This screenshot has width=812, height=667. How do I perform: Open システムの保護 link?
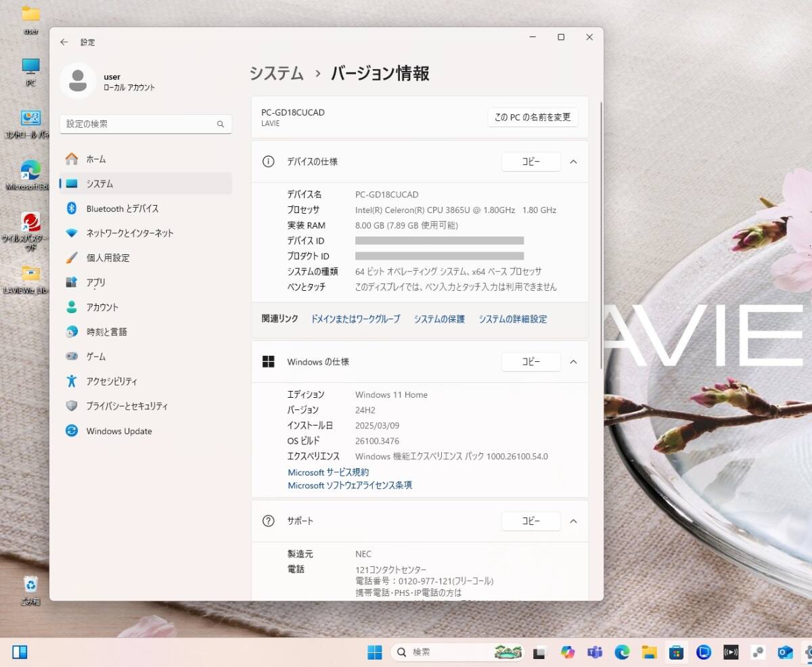click(x=439, y=319)
